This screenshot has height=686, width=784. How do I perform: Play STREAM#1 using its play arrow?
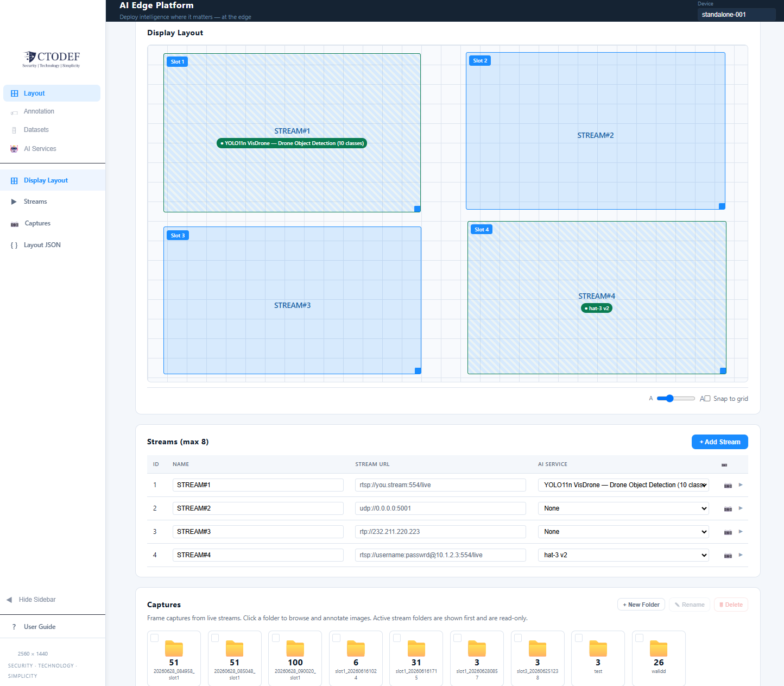pos(741,485)
